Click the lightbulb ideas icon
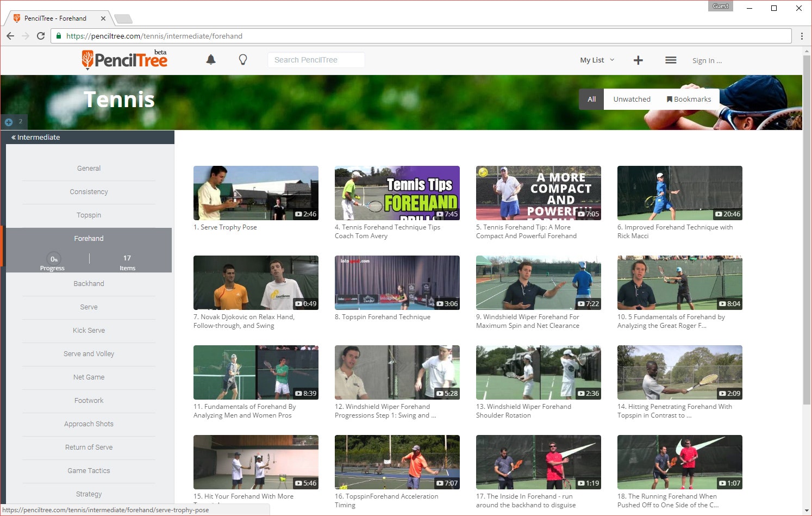 243,60
